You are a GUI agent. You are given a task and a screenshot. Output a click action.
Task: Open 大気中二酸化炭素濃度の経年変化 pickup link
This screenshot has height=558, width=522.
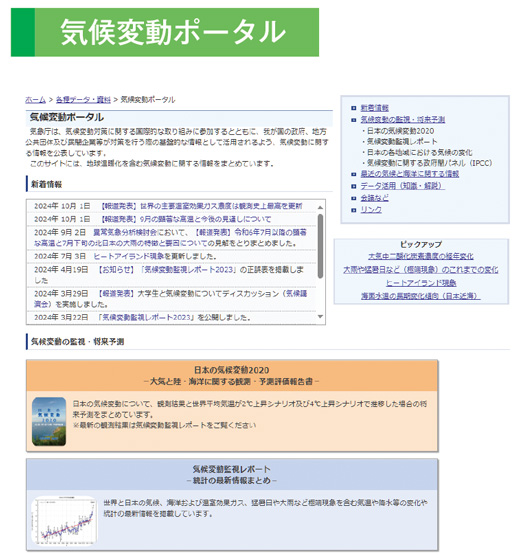pos(421,256)
